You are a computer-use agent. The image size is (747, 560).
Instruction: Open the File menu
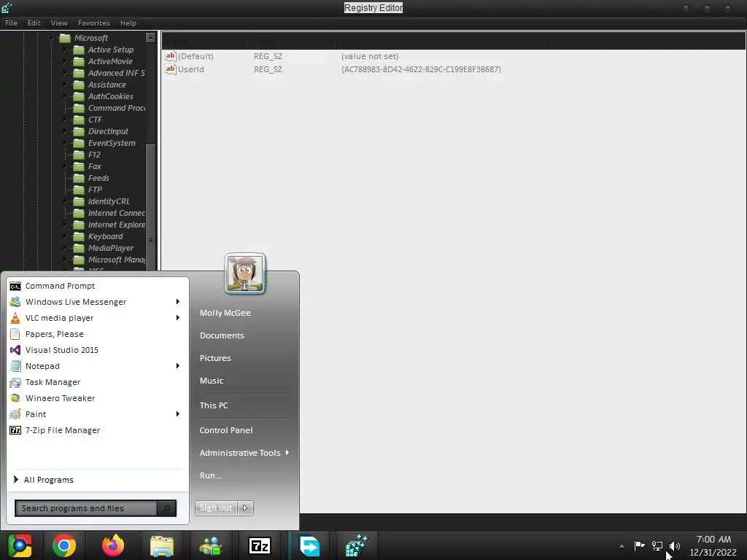click(11, 23)
